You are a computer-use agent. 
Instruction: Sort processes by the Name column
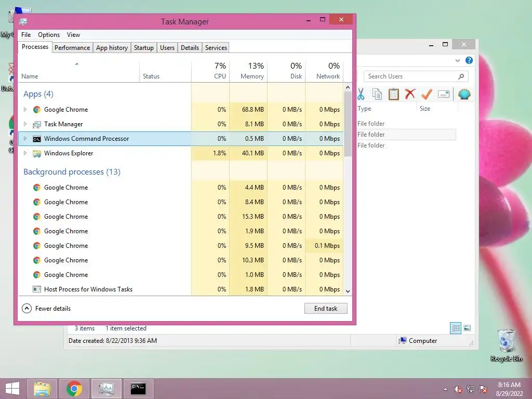tap(78, 71)
